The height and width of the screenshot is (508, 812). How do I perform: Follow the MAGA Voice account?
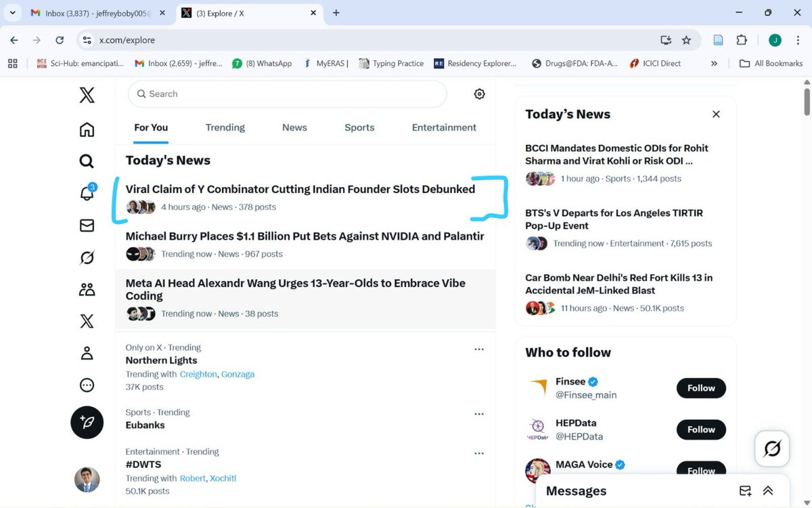click(x=701, y=470)
